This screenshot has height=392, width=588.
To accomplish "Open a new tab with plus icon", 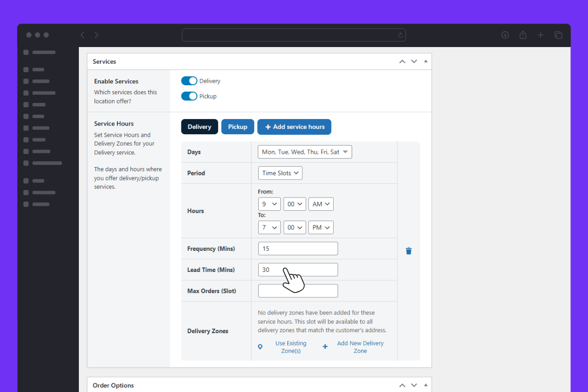I will [x=540, y=35].
